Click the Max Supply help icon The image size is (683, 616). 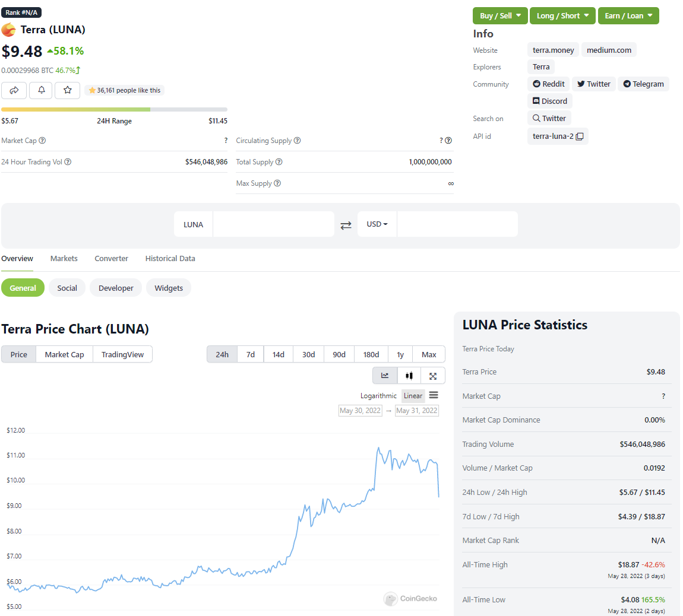[277, 183]
